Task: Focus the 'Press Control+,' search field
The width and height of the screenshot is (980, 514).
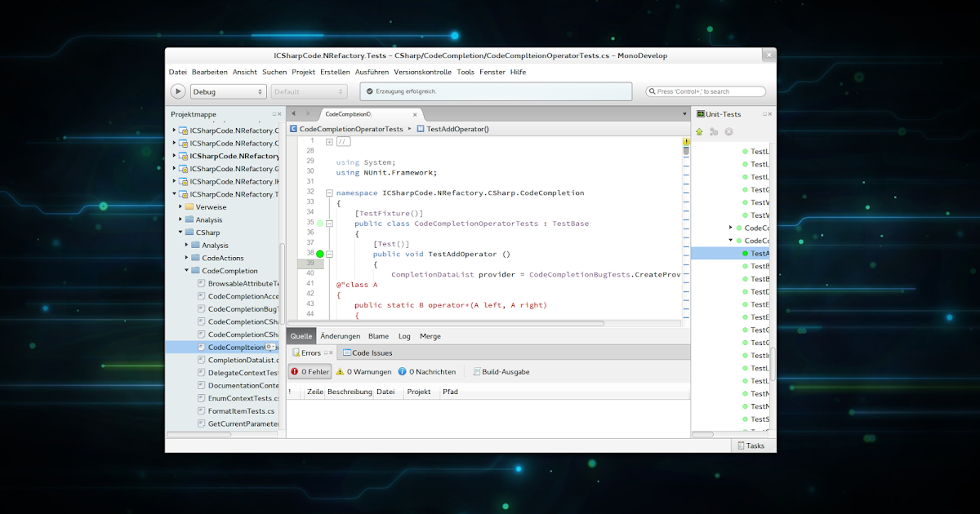Action: point(706,91)
